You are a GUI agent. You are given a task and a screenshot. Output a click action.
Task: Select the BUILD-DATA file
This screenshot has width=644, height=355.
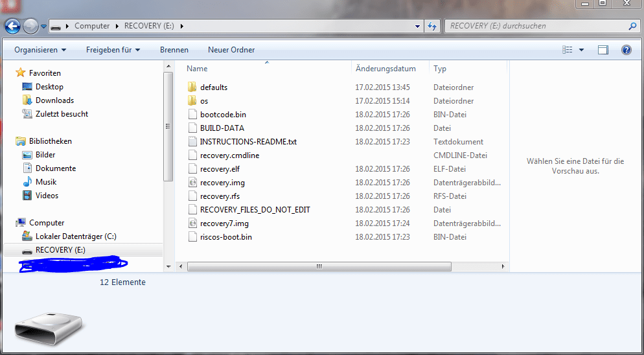[222, 128]
